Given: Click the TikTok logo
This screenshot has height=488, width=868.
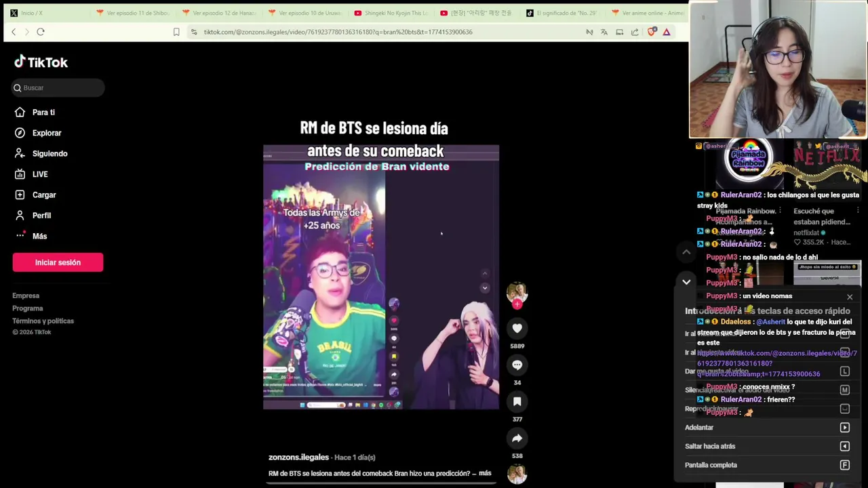Looking at the screenshot, I should click(41, 62).
